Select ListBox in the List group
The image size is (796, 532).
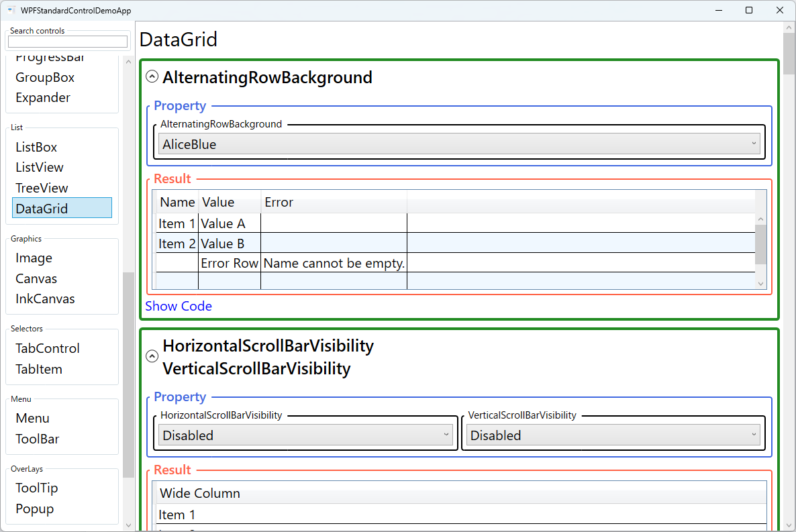[36, 147]
